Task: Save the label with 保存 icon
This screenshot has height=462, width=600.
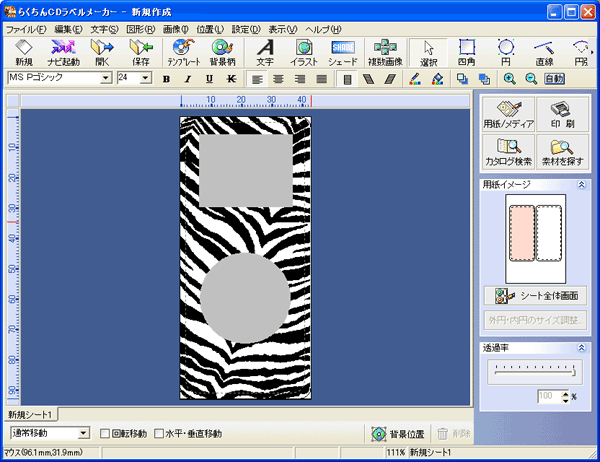Action: [141, 53]
